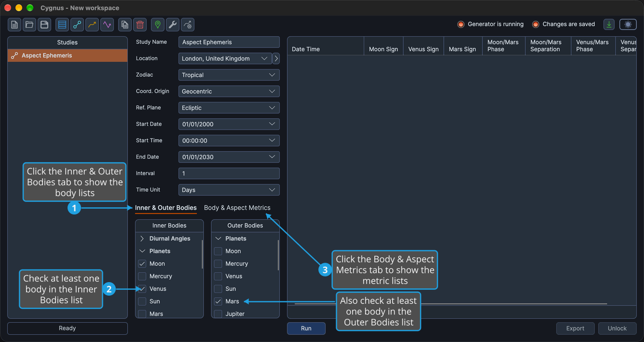Screen dimensions: 644x342
Task: Open the Zodiac dropdown set to Tropical
Action: (x=229, y=75)
